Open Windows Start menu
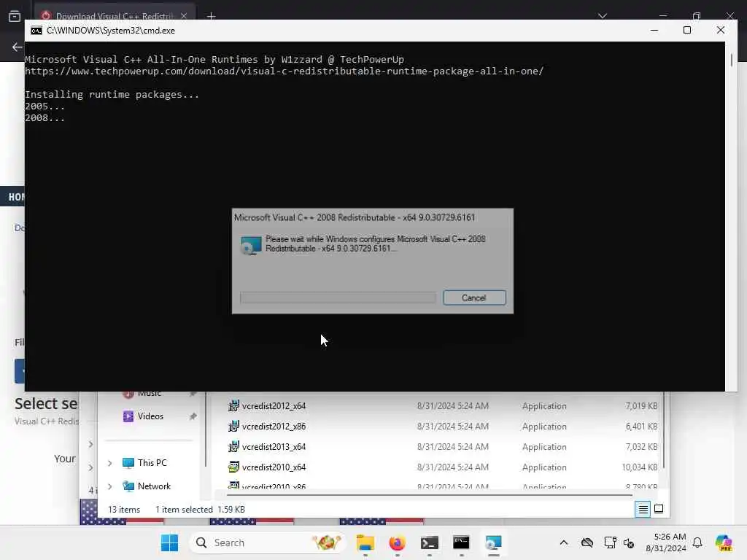The width and height of the screenshot is (747, 560). point(169,542)
